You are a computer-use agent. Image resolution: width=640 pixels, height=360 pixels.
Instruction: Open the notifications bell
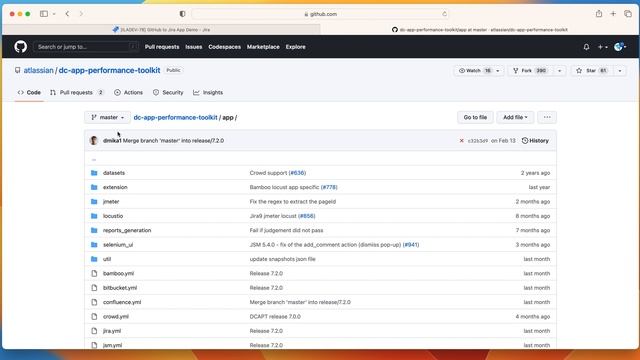click(586, 47)
